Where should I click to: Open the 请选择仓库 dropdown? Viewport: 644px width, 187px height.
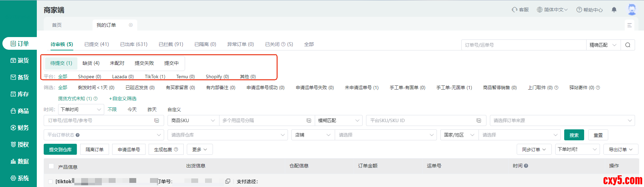coord(228,135)
